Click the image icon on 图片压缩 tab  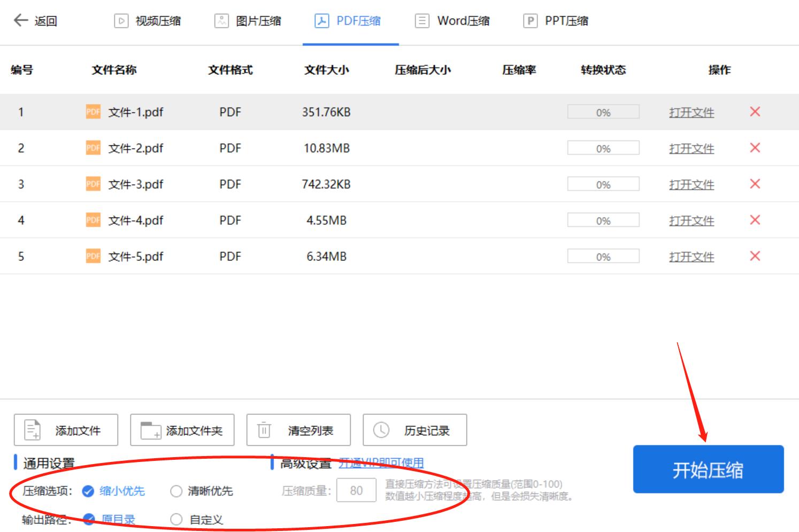pyautogui.click(x=221, y=20)
